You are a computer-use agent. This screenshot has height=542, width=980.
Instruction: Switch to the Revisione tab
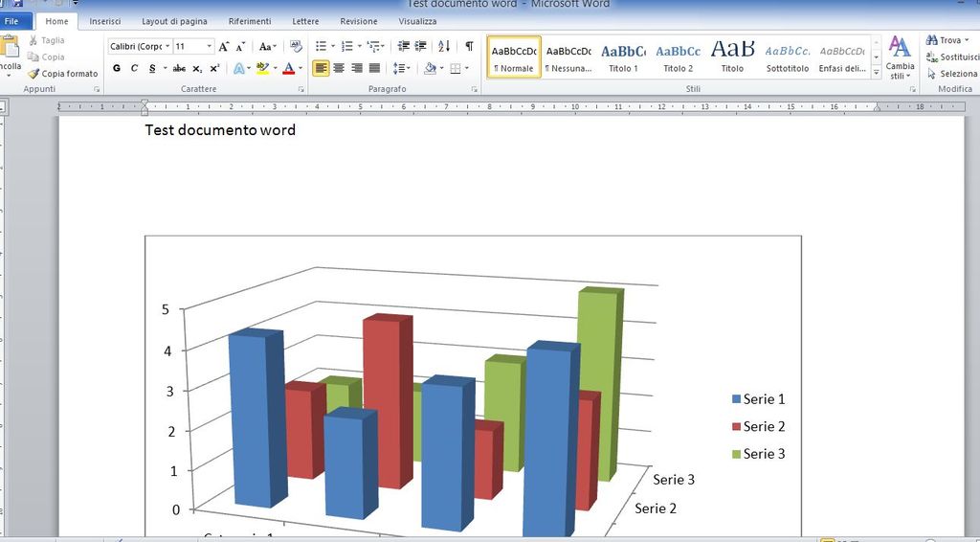point(359,21)
